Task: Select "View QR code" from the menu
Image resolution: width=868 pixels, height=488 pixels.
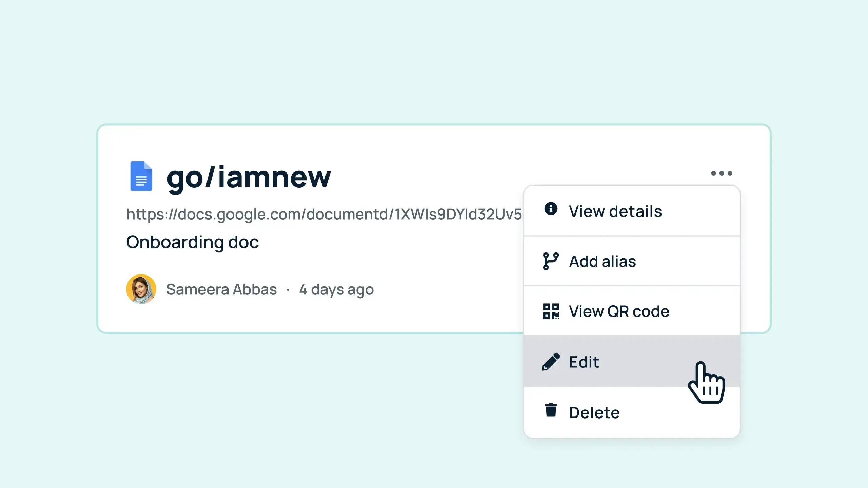Action: pos(619,311)
